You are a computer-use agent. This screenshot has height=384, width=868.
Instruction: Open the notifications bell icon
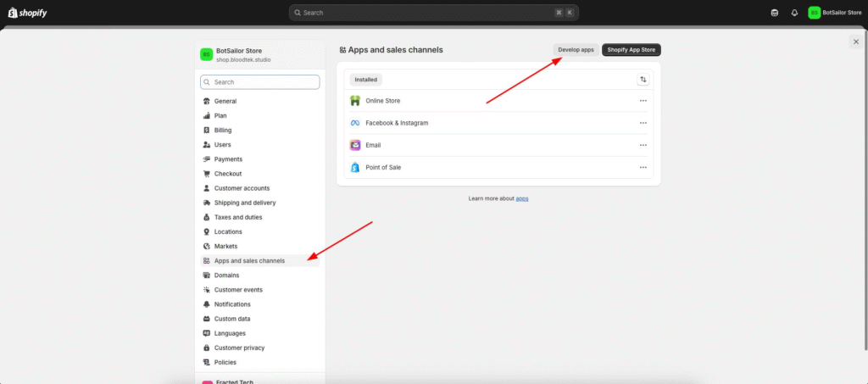pyautogui.click(x=794, y=13)
